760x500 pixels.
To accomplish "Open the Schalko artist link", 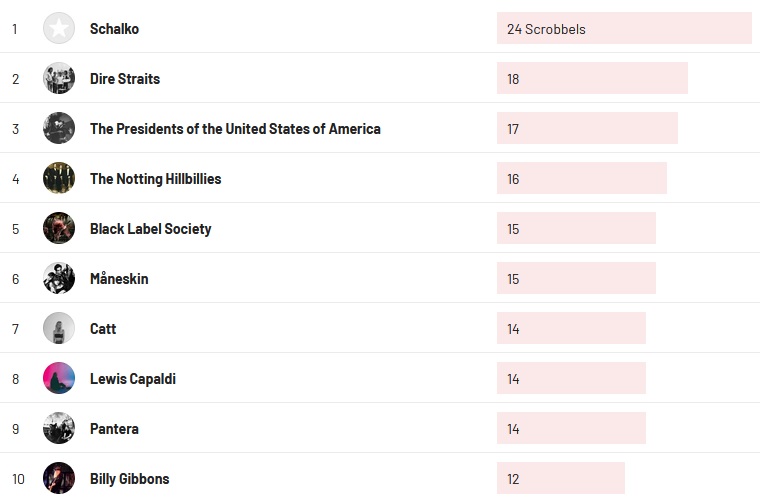I will pos(114,29).
